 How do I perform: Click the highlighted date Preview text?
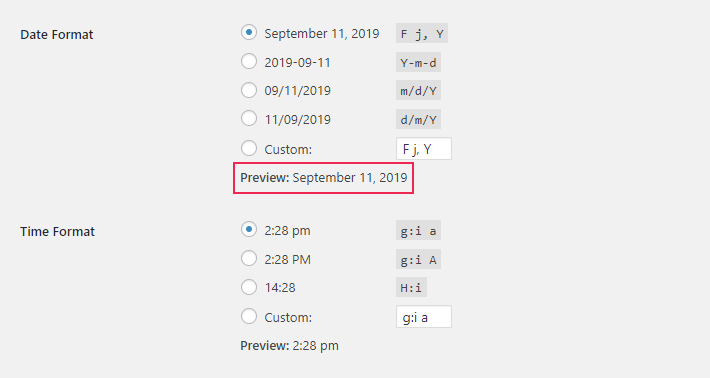[x=324, y=178]
